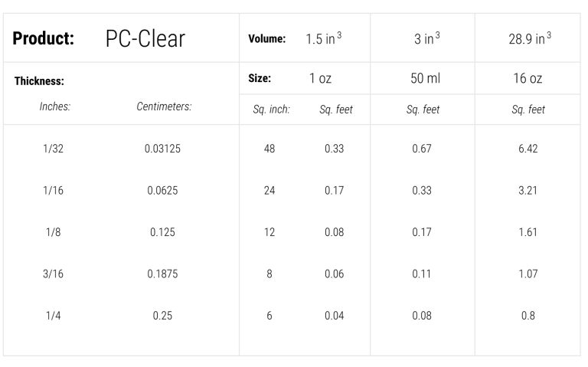Click the 1.5 in³ volume value
The width and height of the screenshot is (588, 367).
pos(324,38)
